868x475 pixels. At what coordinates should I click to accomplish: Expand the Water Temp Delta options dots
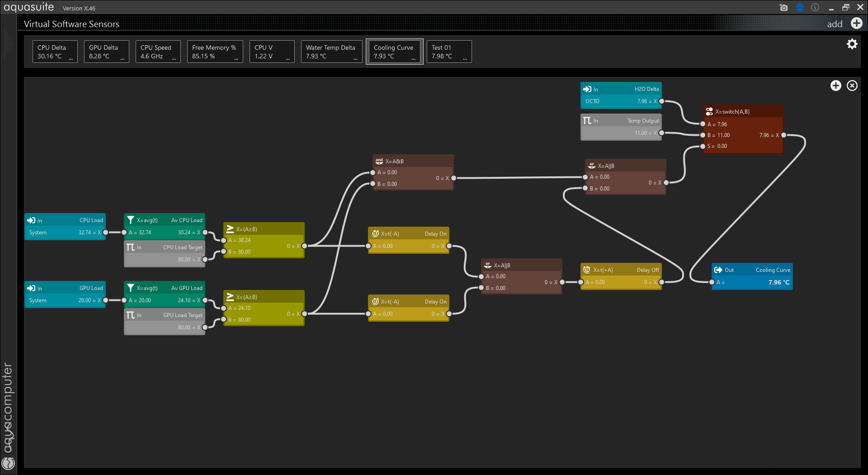pos(355,58)
